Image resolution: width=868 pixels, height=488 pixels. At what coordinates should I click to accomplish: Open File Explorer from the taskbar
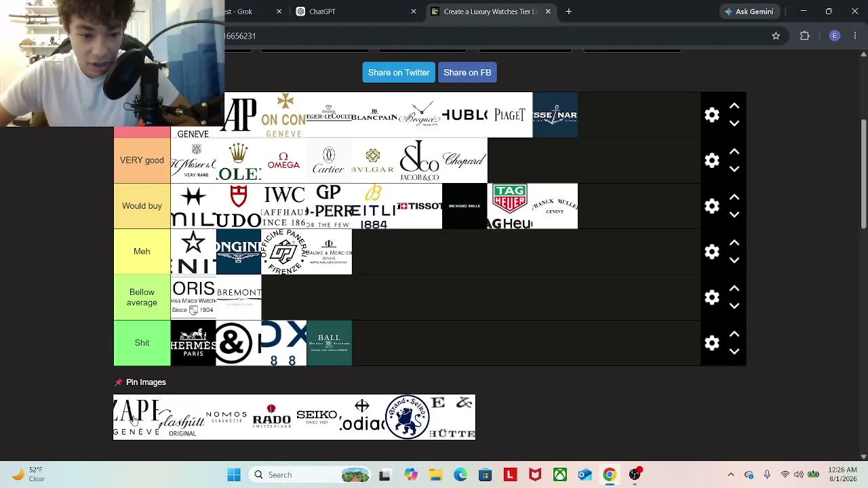[x=435, y=474]
